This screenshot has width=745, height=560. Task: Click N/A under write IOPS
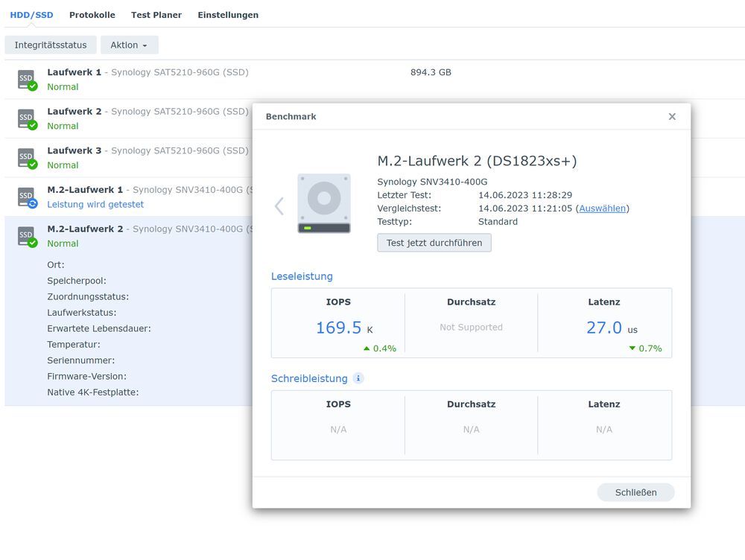pyautogui.click(x=338, y=430)
